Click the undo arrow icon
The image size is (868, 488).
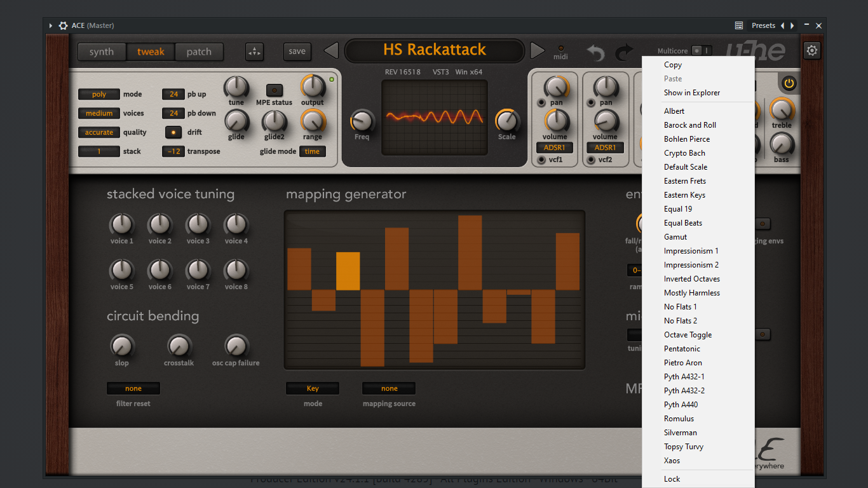(595, 52)
